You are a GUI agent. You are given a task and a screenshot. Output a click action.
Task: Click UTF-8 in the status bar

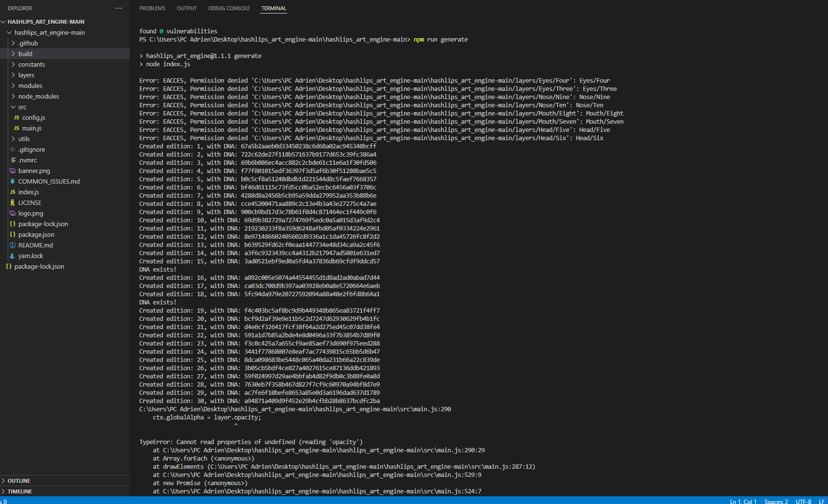[803, 501]
